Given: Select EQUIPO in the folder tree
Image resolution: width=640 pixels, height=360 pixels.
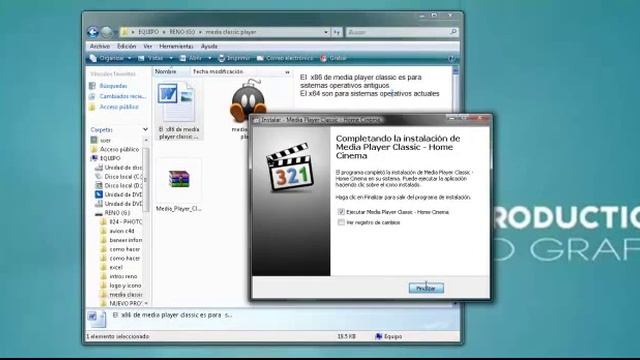Looking at the screenshot, I should [106, 158].
